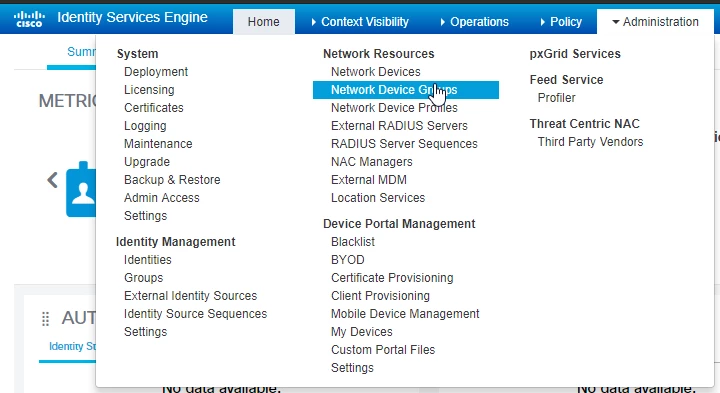Open External RADIUS Servers
This screenshot has width=720, height=393.
click(x=399, y=126)
